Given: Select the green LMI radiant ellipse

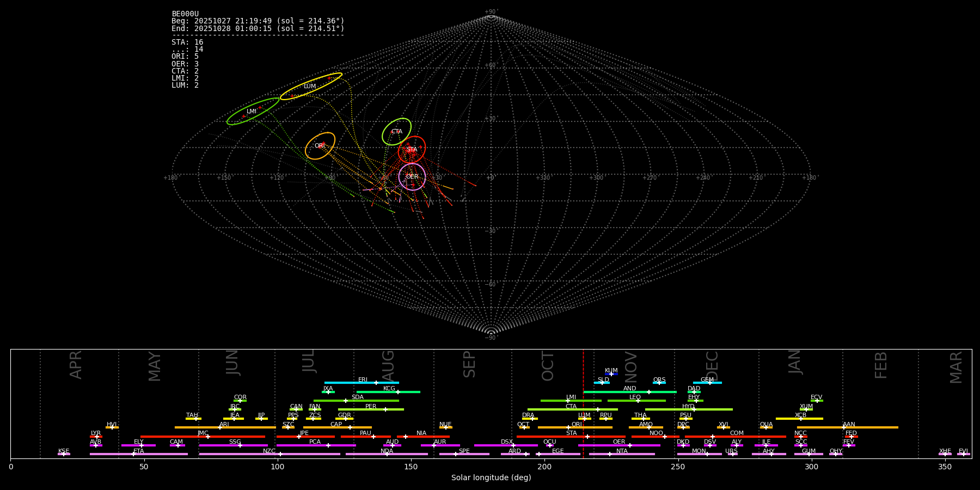Looking at the screenshot, I should click(253, 111).
